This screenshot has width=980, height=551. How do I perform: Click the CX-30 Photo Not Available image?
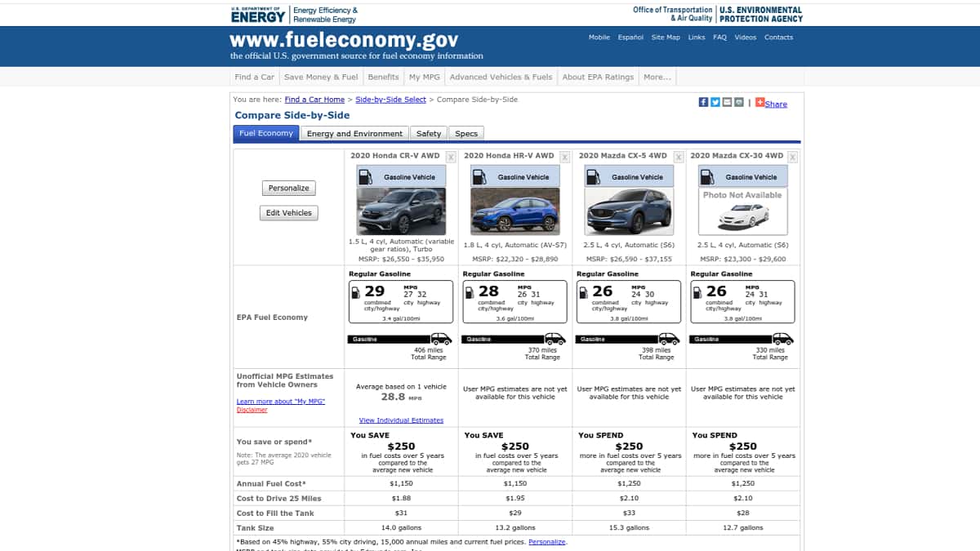click(743, 211)
